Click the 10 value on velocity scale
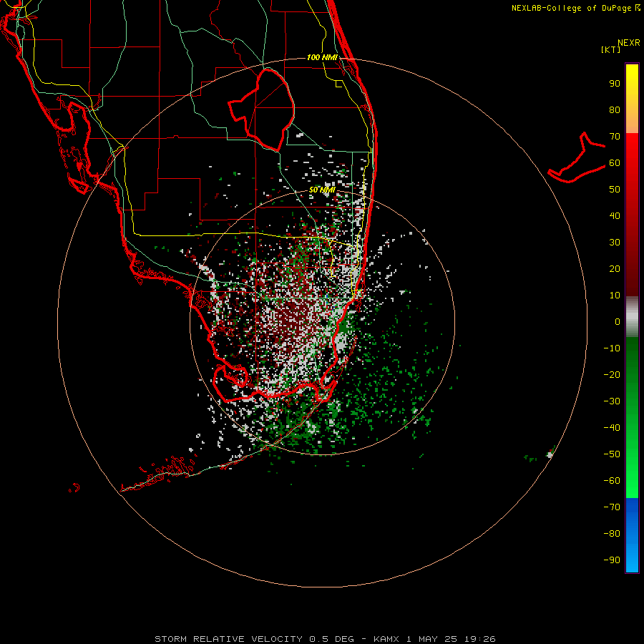 615,296
